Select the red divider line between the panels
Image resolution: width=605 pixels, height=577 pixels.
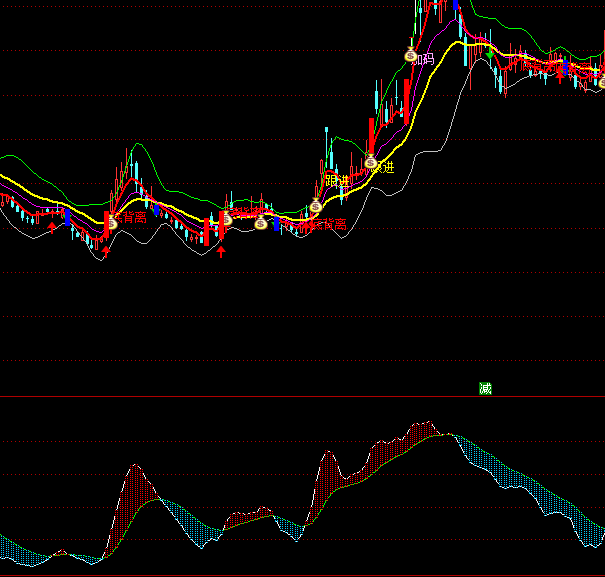coord(300,397)
